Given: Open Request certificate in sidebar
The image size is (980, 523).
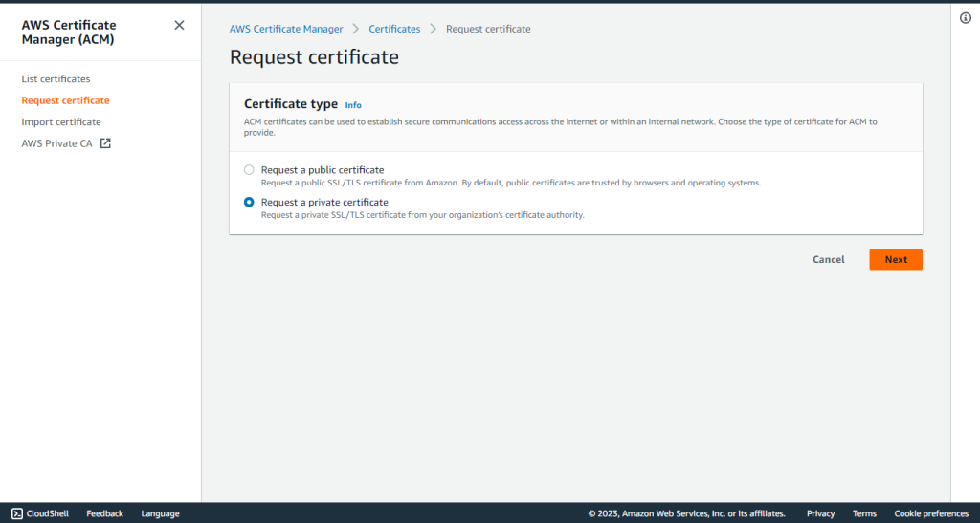Looking at the screenshot, I should [66, 100].
